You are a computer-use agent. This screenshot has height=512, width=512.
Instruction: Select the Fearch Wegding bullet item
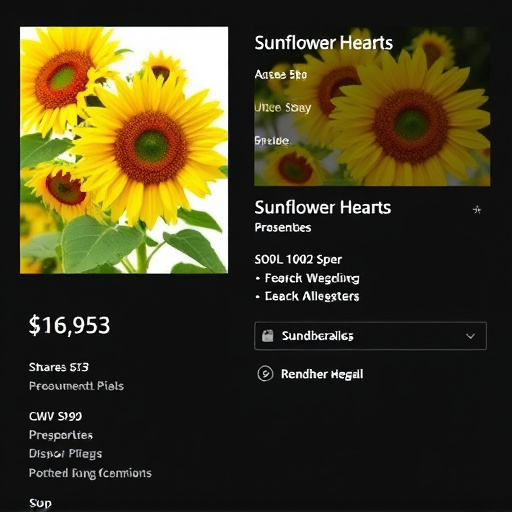click(312, 278)
